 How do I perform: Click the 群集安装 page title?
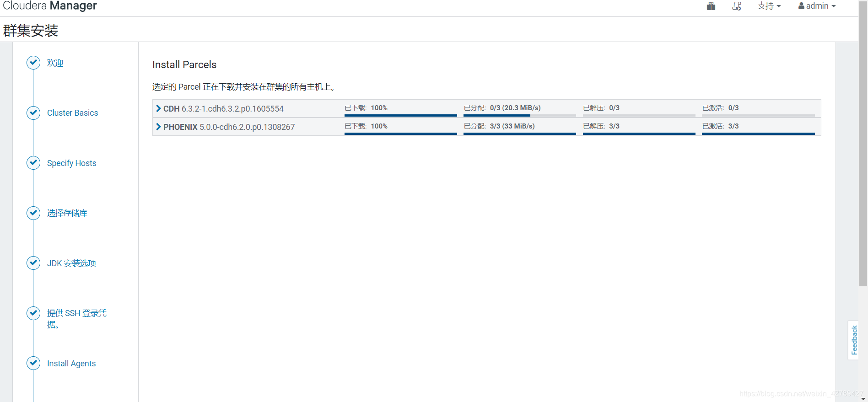click(31, 30)
